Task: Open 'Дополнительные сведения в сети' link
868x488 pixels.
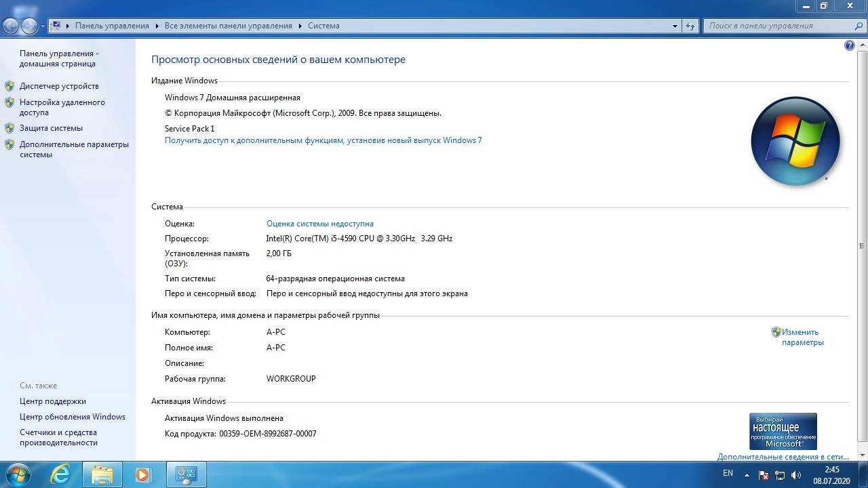Action: (783, 457)
